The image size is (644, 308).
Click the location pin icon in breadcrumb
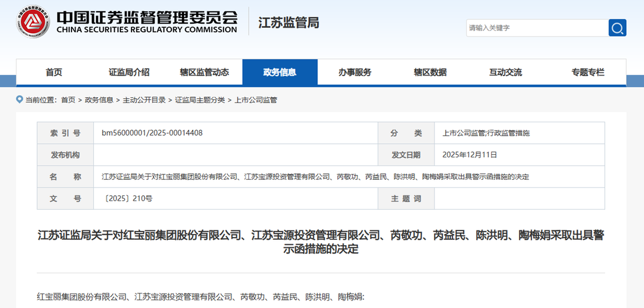coord(20,100)
